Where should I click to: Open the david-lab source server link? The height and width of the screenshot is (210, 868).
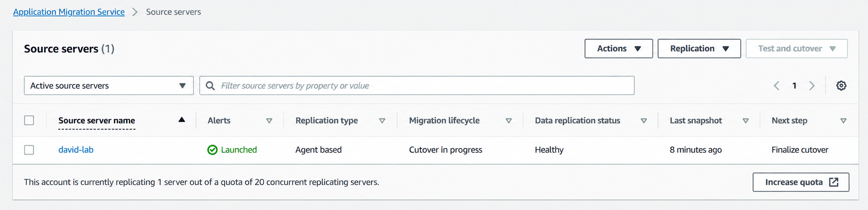click(x=76, y=150)
